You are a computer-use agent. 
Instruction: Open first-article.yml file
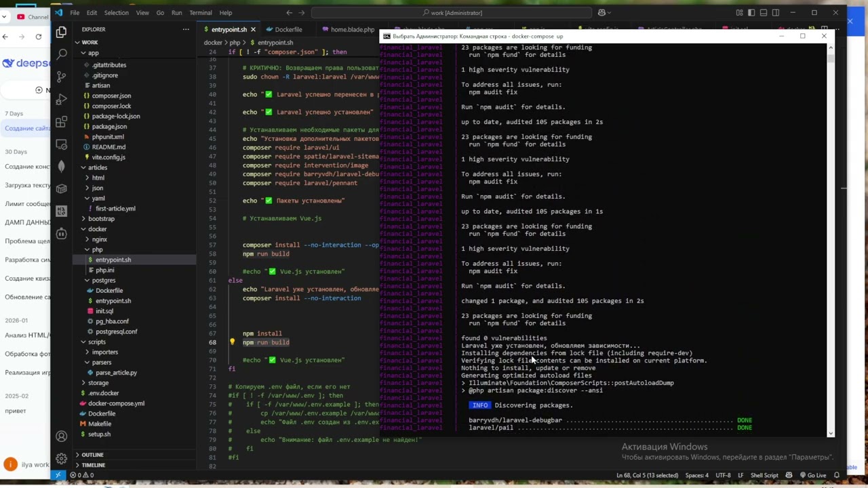coord(115,208)
